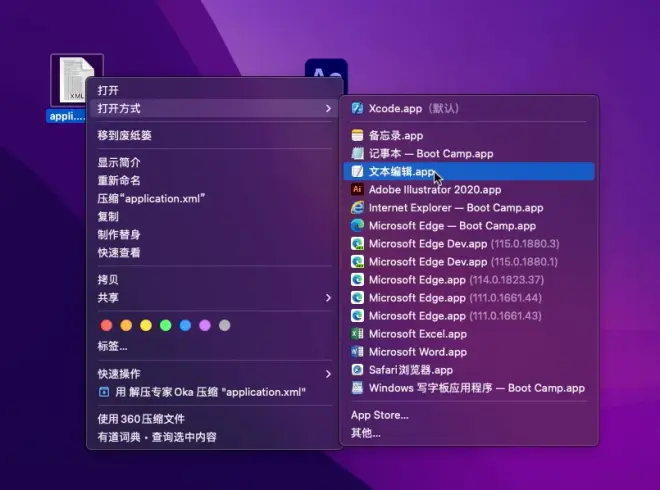This screenshot has height=490, width=660.
Task: Click the Adobe Illustrator 2020 icon
Action: (x=357, y=189)
